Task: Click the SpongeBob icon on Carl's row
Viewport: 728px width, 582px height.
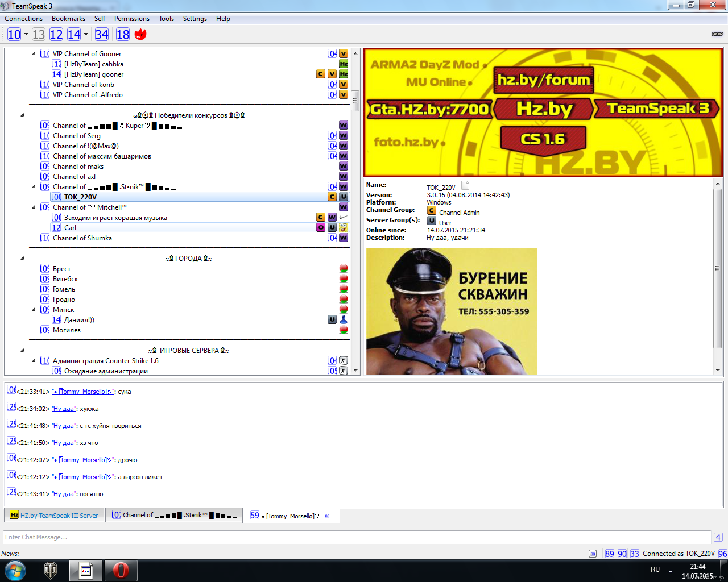Action: [x=344, y=228]
